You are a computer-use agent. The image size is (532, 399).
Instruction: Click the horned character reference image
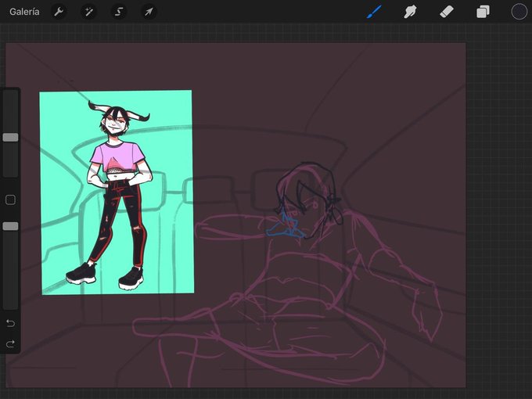click(117, 192)
